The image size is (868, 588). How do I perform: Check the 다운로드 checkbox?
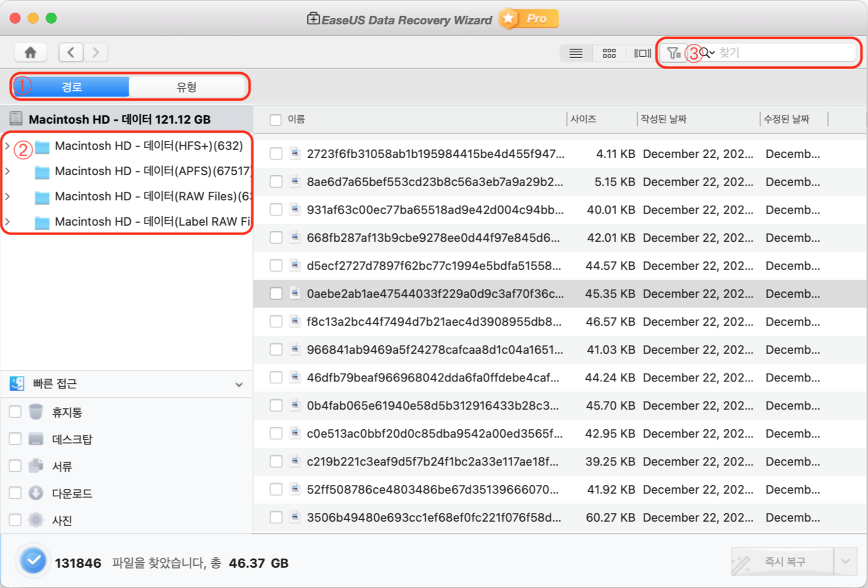15,493
